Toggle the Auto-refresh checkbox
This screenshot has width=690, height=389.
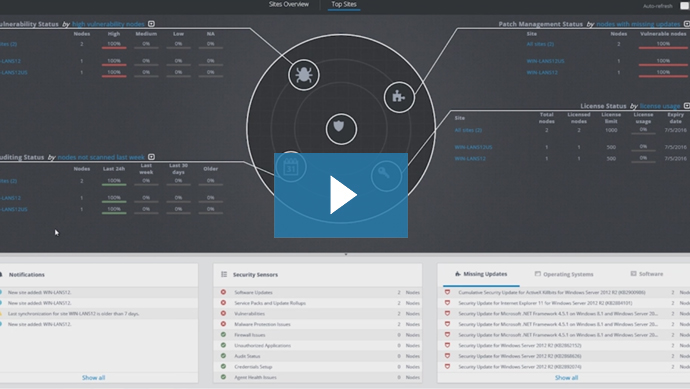click(x=685, y=6)
